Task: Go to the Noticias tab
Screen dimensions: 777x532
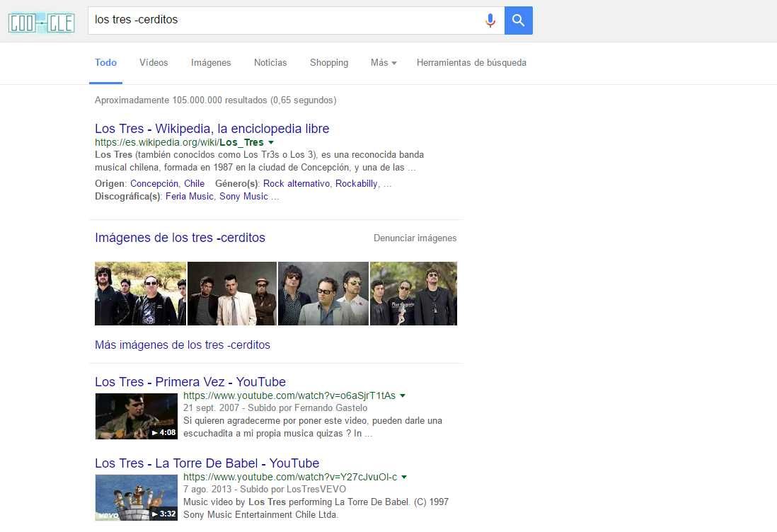Action: click(x=270, y=62)
